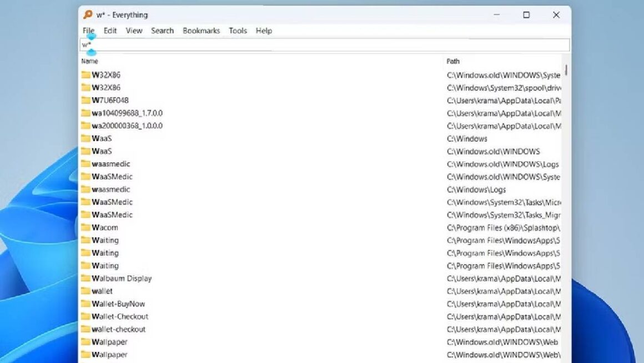Minimize the Everything window
Image resolution: width=644 pixels, height=363 pixels.
496,15
